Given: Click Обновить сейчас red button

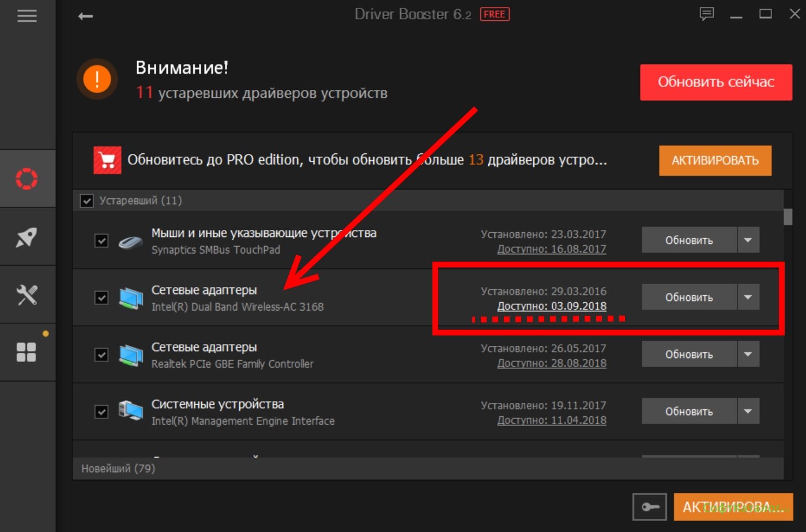Looking at the screenshot, I should pyautogui.click(x=716, y=82).
